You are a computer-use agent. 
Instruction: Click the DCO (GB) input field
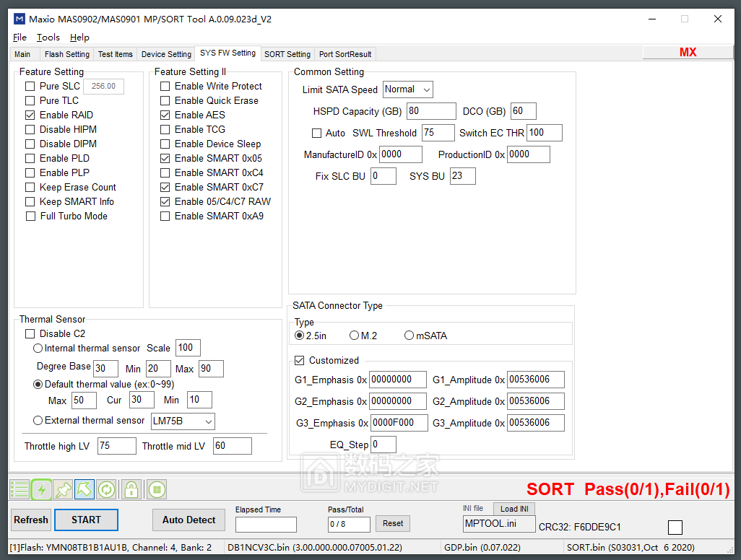(x=524, y=111)
